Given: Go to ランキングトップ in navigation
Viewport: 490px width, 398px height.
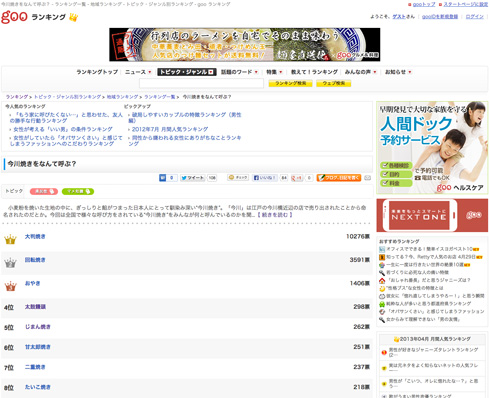Looking at the screenshot, I should pos(97,72).
